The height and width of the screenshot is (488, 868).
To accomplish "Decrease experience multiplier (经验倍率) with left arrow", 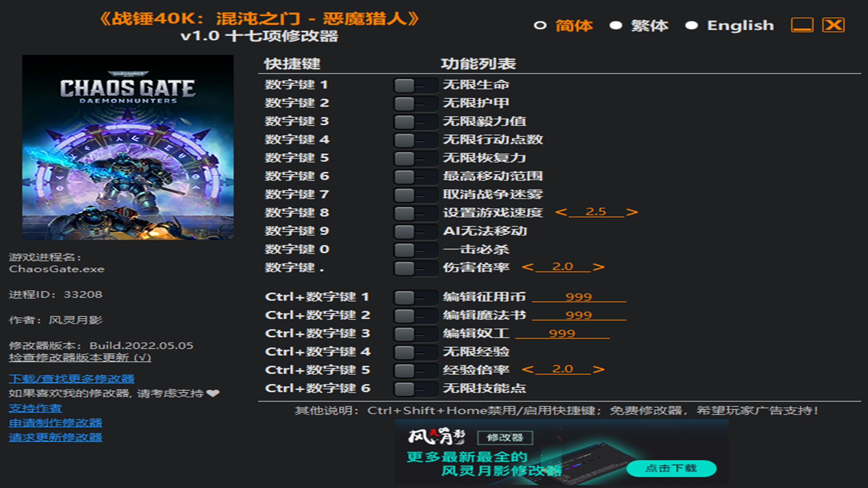I will click(527, 370).
